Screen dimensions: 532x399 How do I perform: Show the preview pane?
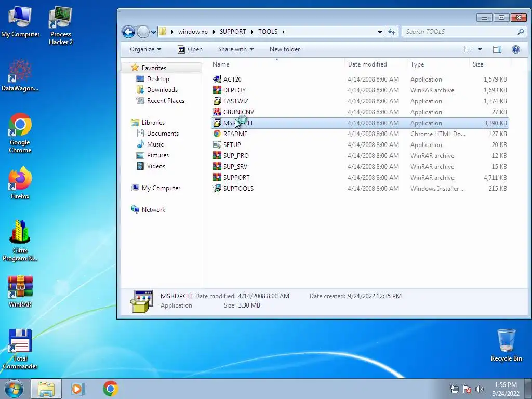[497, 49]
